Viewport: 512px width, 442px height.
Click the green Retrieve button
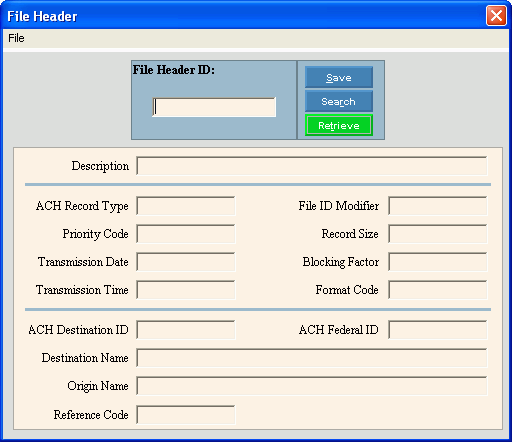[339, 125]
